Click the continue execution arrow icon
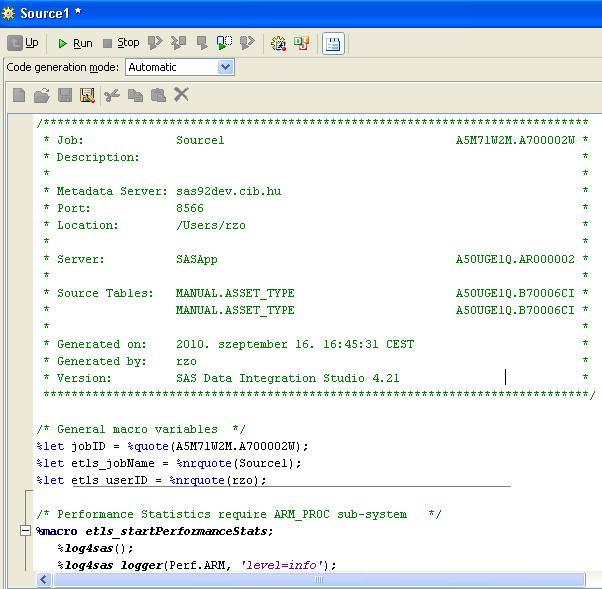 [x=247, y=43]
